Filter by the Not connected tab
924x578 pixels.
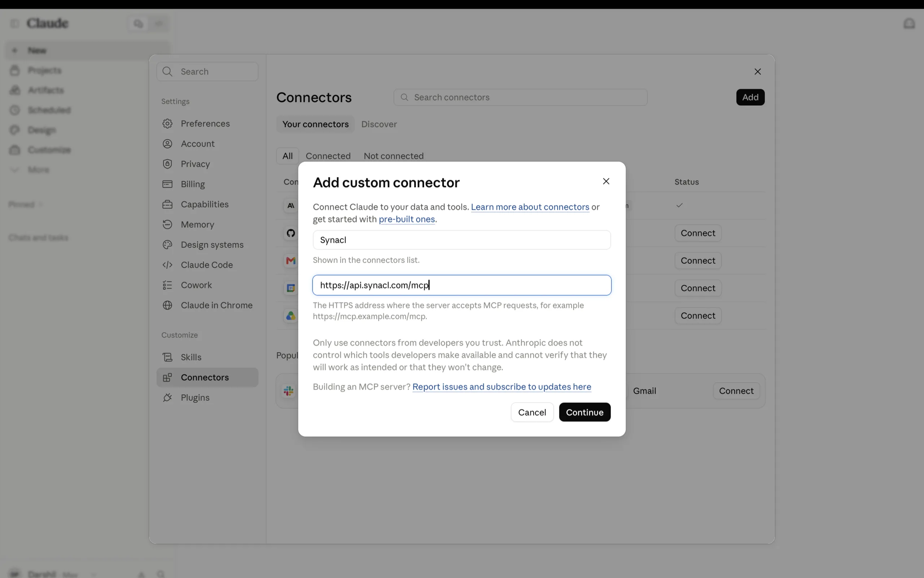point(394,156)
